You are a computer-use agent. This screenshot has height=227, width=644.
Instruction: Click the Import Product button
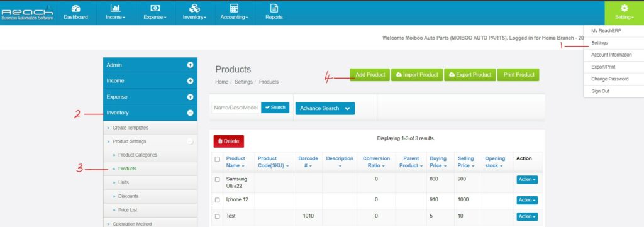pyautogui.click(x=417, y=75)
